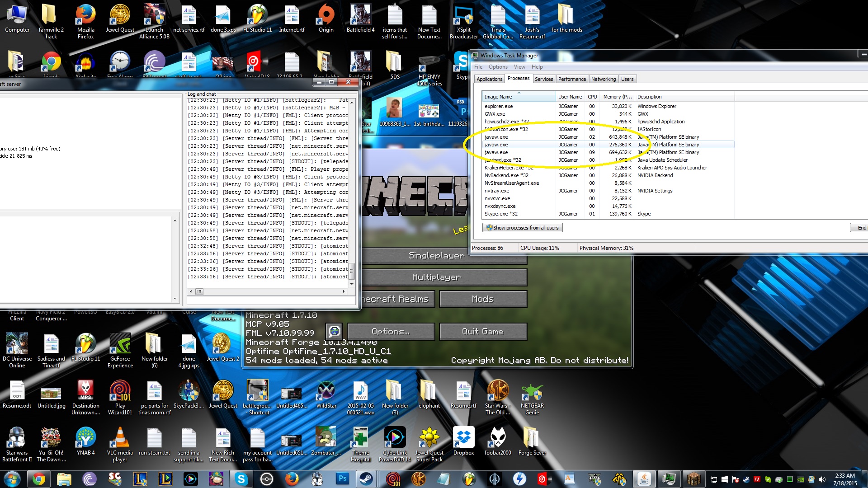
Task: Open Steam from the taskbar
Action: [x=366, y=479]
